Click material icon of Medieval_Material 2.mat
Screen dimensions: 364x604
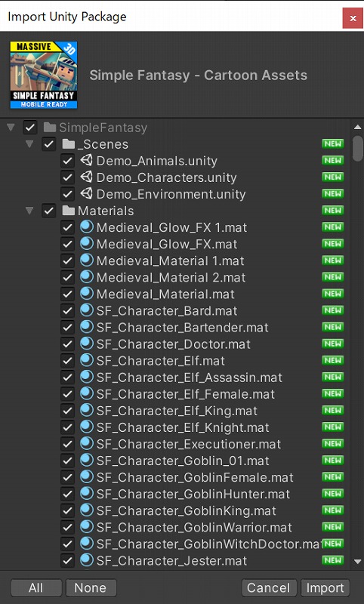[87, 277]
